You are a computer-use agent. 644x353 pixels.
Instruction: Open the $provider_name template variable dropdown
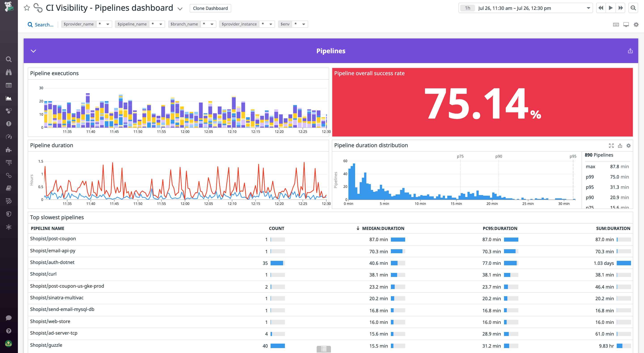pos(108,24)
